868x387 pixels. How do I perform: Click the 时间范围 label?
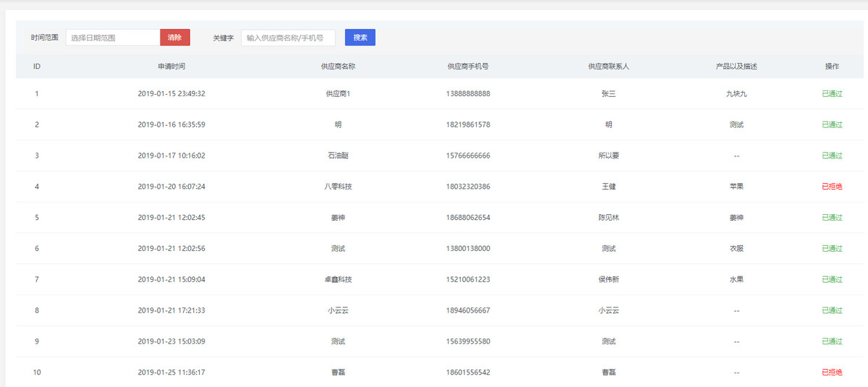(45, 38)
